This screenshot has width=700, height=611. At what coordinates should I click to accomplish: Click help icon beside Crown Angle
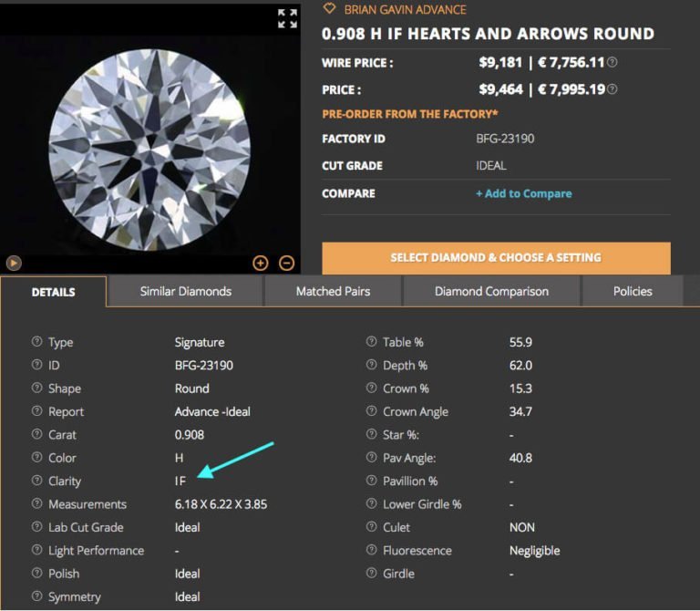[372, 411]
